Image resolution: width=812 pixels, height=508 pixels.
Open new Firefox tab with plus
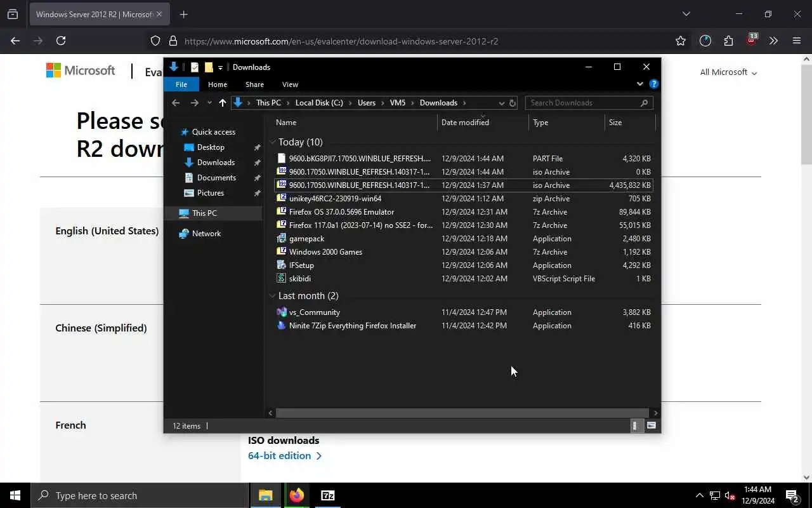pyautogui.click(x=183, y=14)
